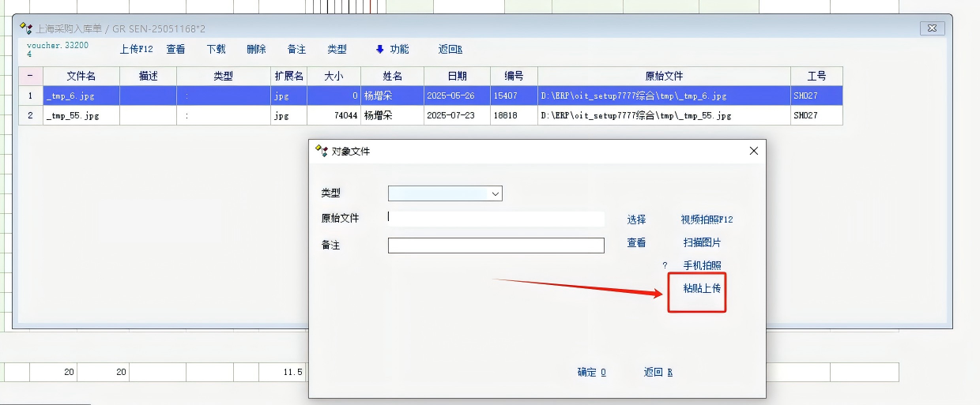
Task: Click the 原始文件 input field
Action: 496,219
